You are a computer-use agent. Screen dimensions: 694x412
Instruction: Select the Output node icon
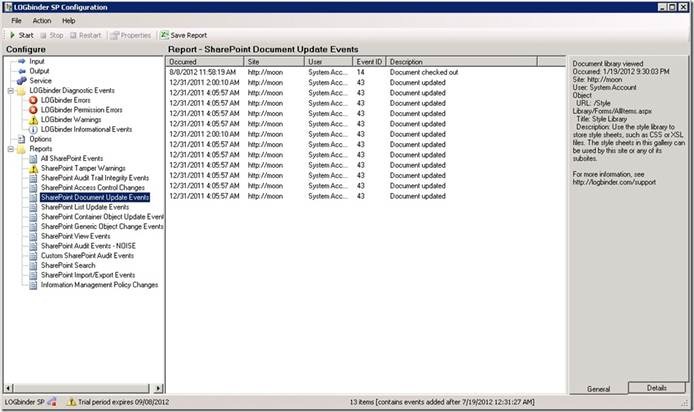[21, 71]
